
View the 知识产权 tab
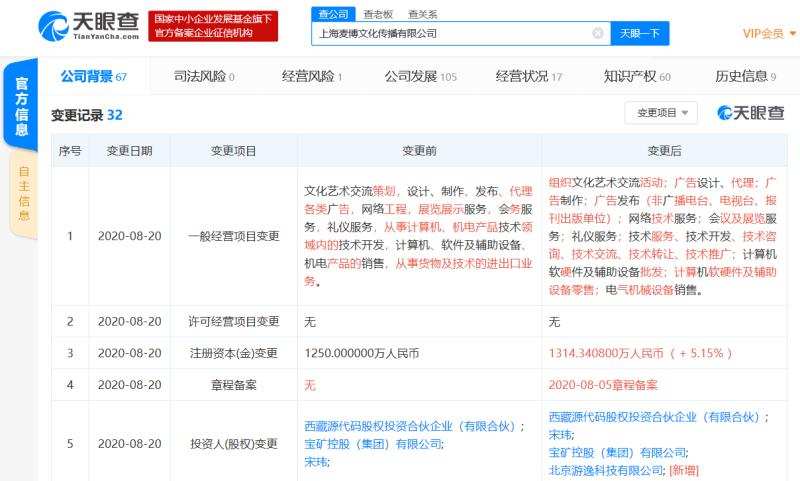(637, 76)
